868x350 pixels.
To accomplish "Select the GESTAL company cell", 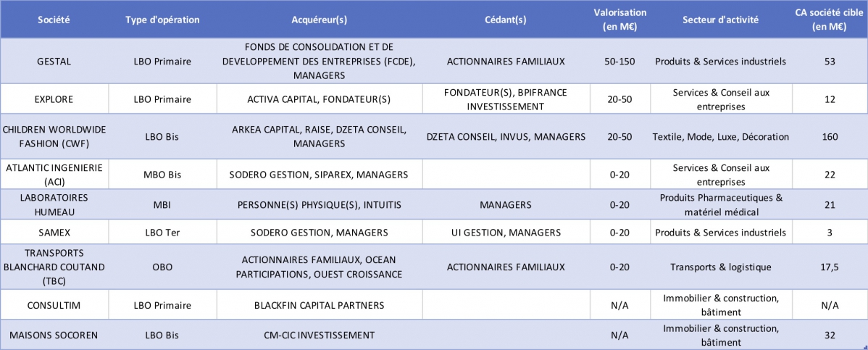I will (54, 62).
